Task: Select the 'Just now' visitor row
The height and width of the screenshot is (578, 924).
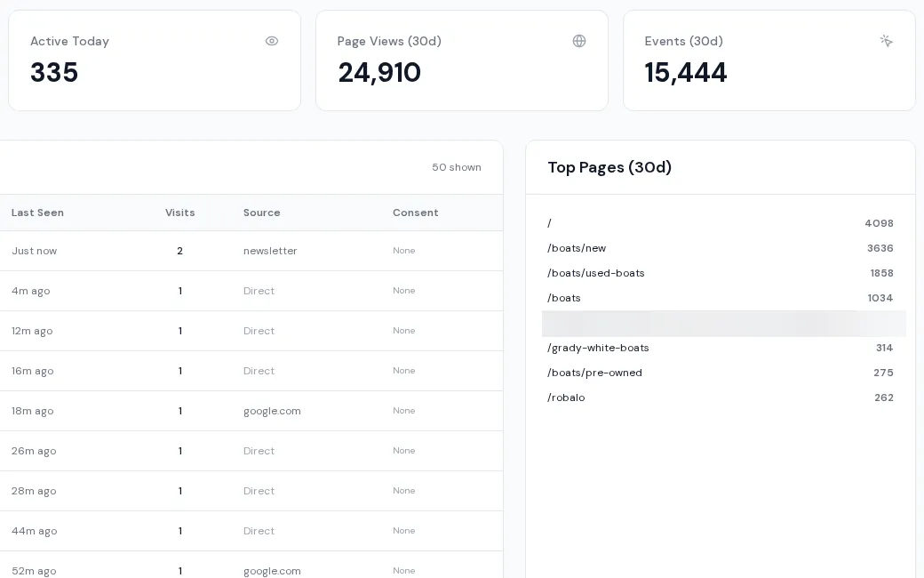Action: coord(251,251)
